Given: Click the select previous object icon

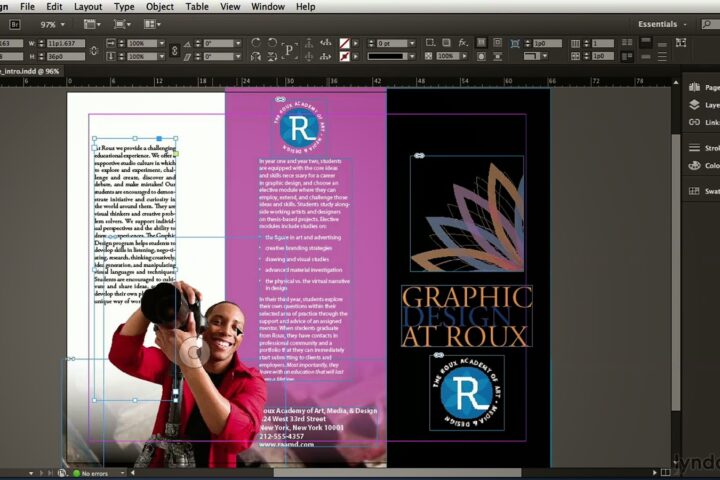Looking at the screenshot, I should 326,43.
